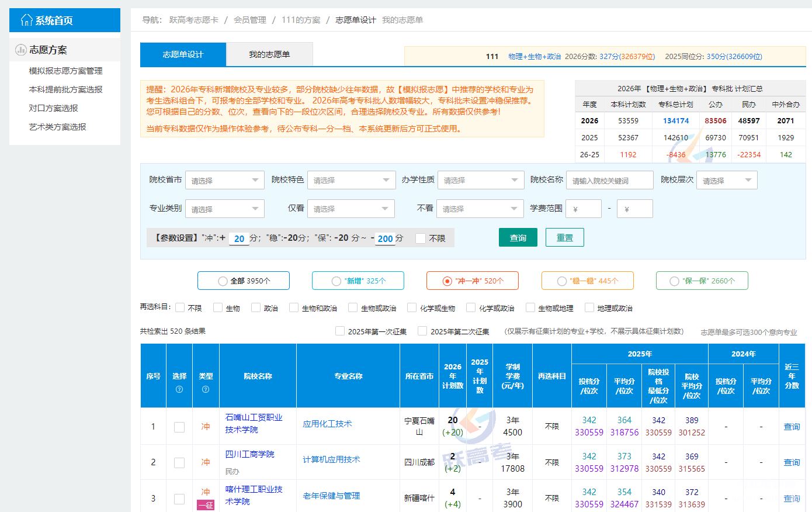Switch to 我的志愿单 tab
812x512 pixels.
pos(269,54)
